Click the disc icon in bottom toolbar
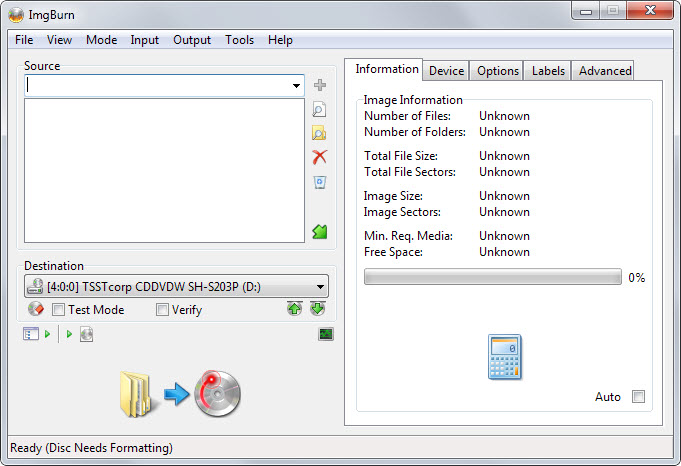Viewport: 681px width, 466px height. coord(86,334)
